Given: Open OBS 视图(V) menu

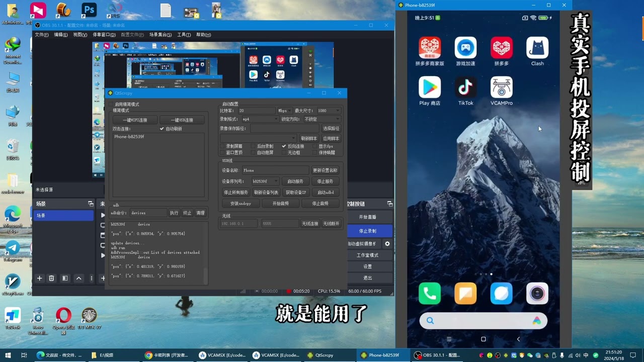Looking at the screenshot, I should click(x=80, y=35).
